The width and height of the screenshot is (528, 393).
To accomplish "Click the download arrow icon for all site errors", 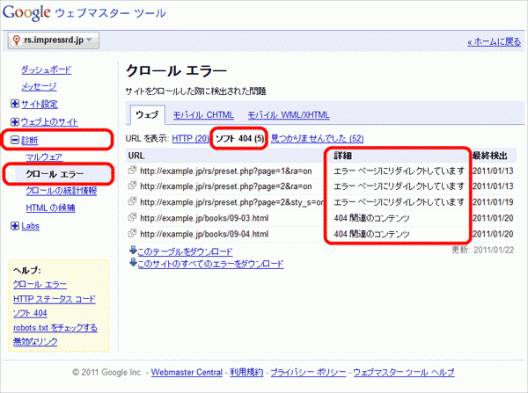I will pos(133,262).
